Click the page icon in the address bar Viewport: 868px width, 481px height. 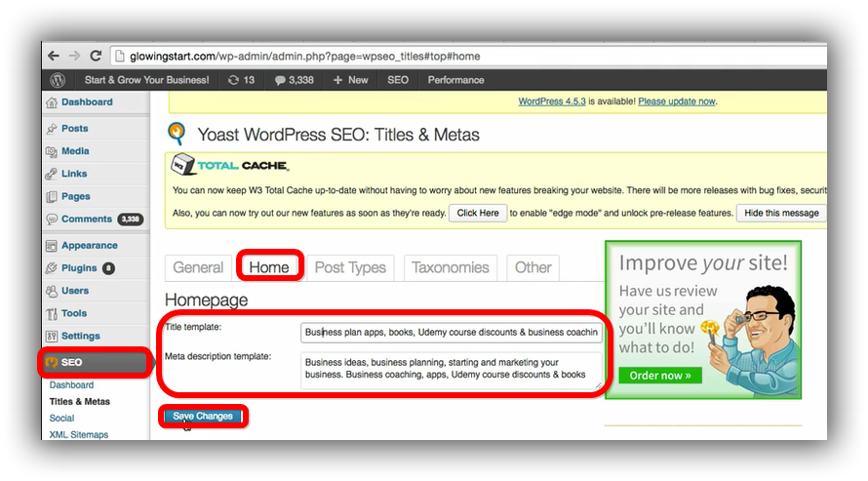tap(119, 56)
